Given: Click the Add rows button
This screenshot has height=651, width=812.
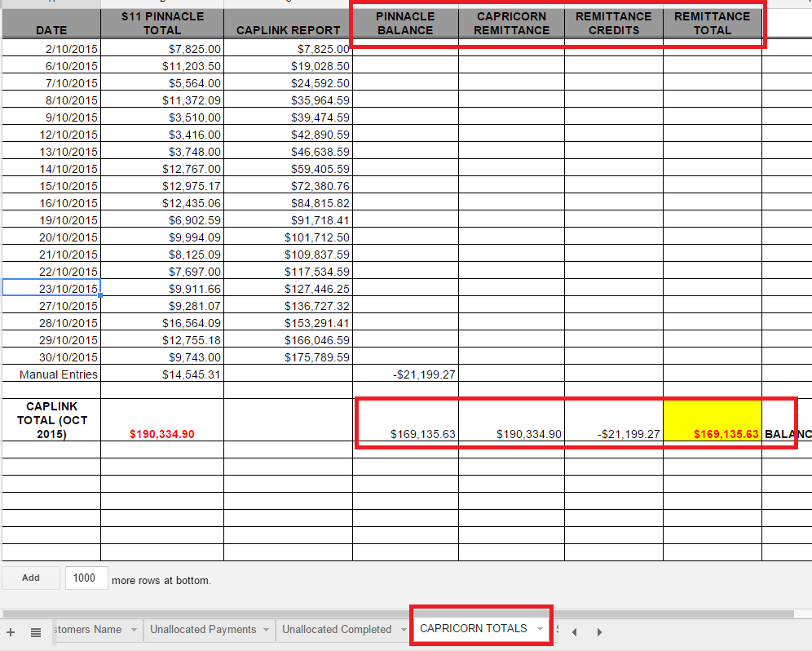Looking at the screenshot, I should [31, 578].
